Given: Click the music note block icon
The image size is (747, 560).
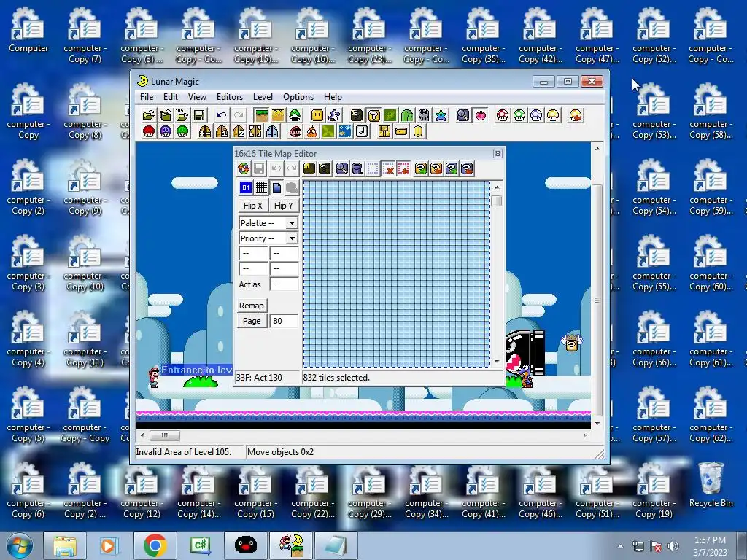Looking at the screenshot, I should 362,131.
